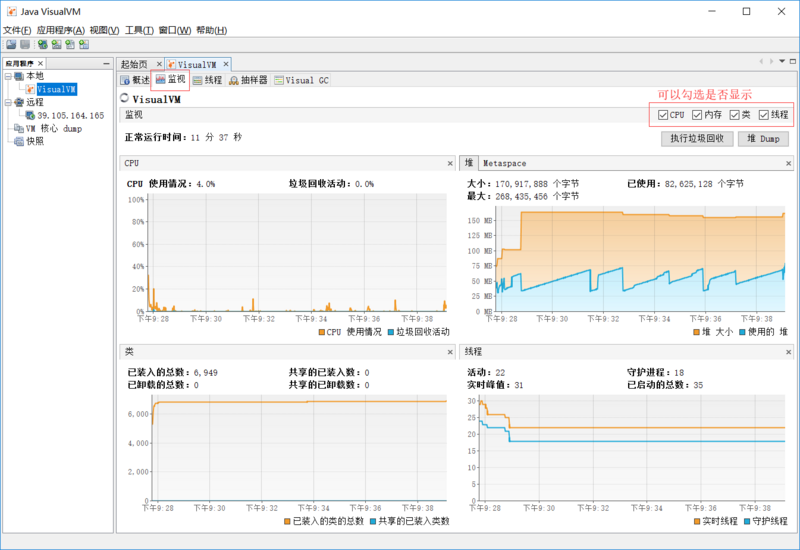Screen dimensions: 800x550
Task: Minimize the 应用程序 sidebar panel
Action: (x=106, y=63)
